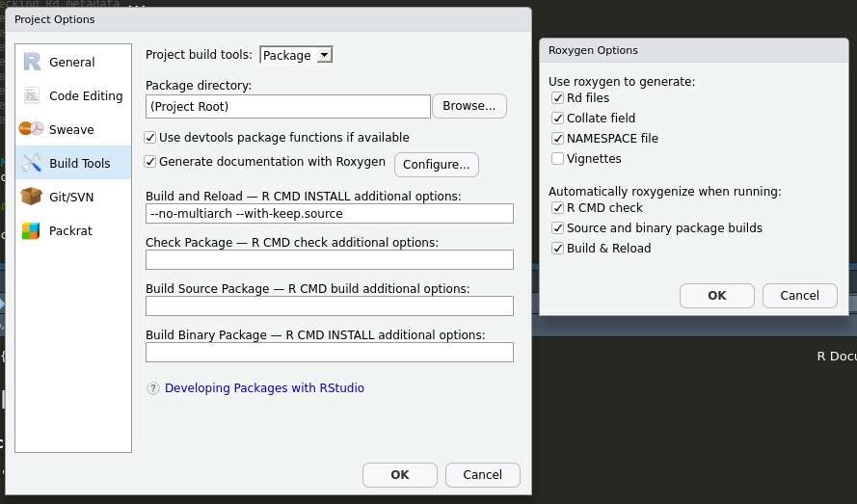Toggle roxygenize on R CMD check
This screenshot has height=504, width=857.
(x=558, y=208)
